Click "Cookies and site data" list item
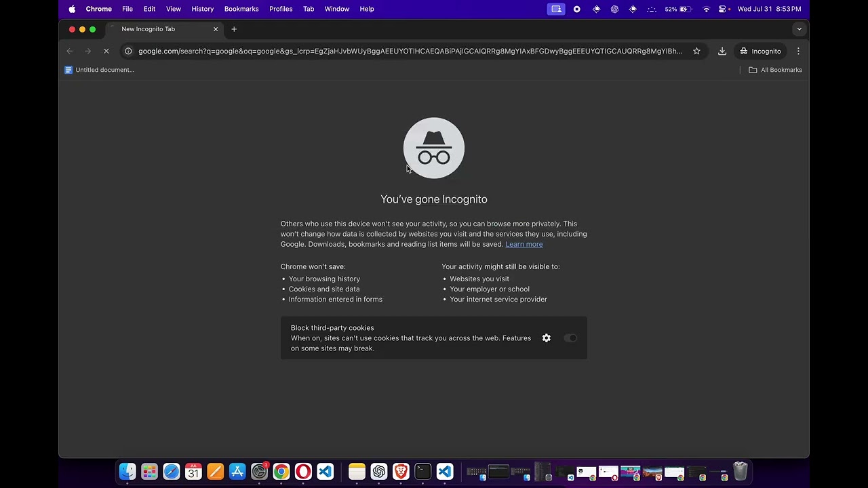This screenshot has width=868, height=488. 324,289
